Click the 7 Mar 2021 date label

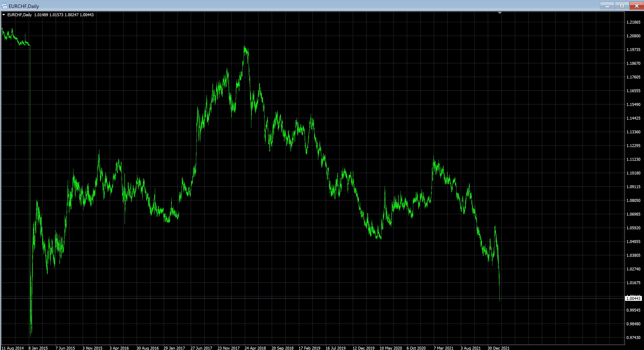pos(443,348)
